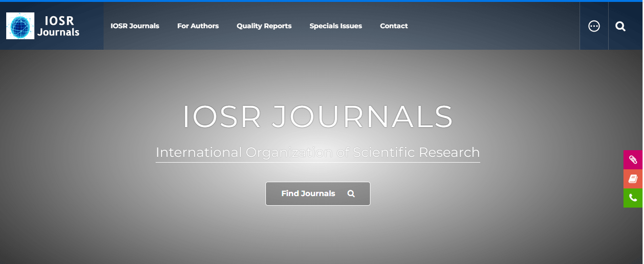Click the blue loading bar at page top
The image size is (644, 264).
[x=322, y=1]
